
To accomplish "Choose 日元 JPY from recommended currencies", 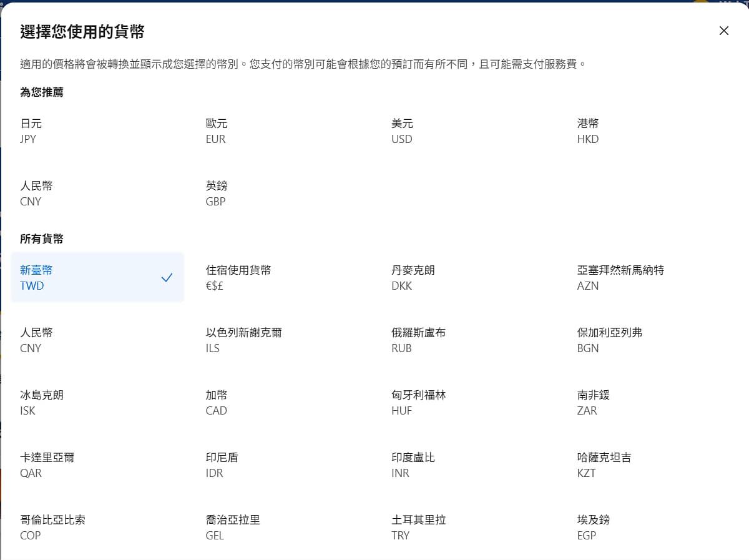I will click(x=31, y=131).
